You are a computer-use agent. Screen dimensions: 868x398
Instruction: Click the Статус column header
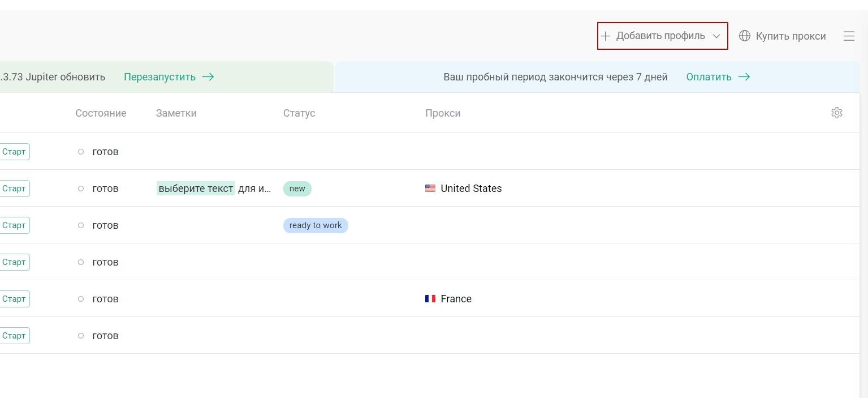[x=299, y=113]
